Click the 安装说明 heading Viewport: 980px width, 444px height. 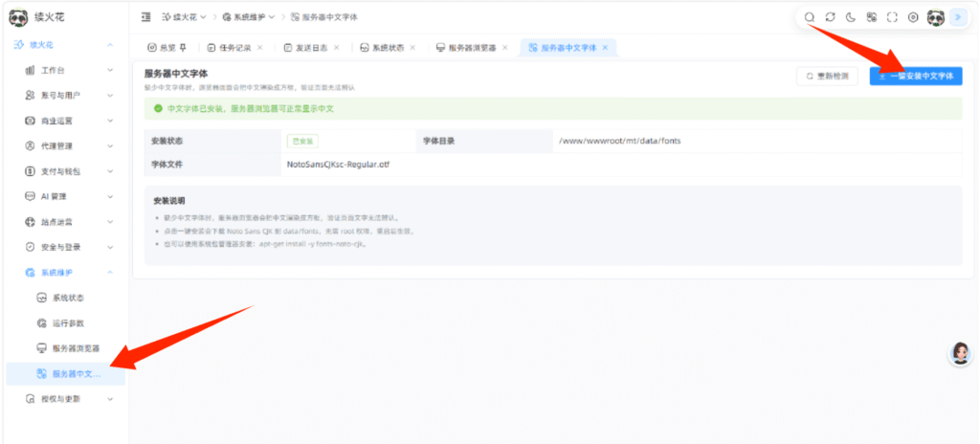[x=169, y=201]
